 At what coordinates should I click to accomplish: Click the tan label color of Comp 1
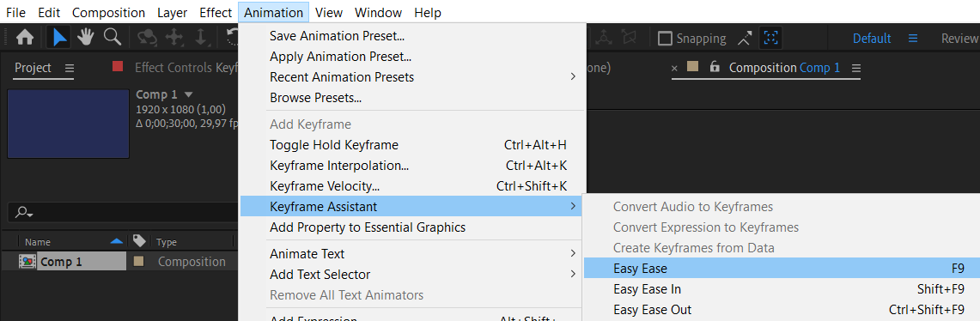[139, 262]
